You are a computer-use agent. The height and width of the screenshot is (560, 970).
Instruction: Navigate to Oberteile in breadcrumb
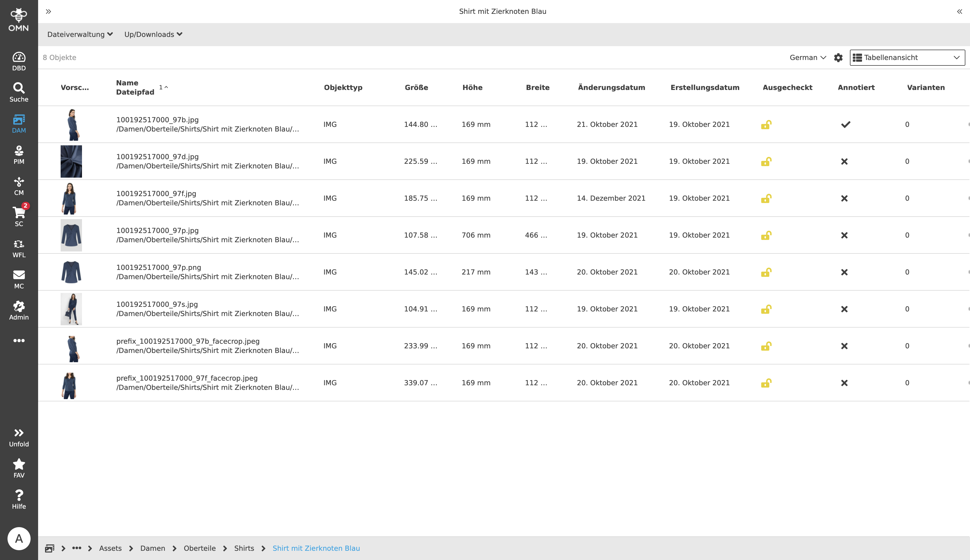pos(199,548)
